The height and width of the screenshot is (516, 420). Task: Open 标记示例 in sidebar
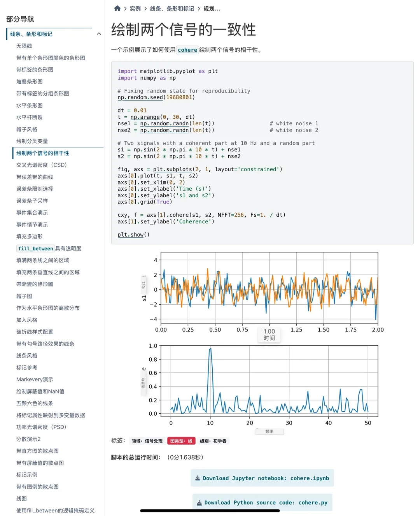27,475
